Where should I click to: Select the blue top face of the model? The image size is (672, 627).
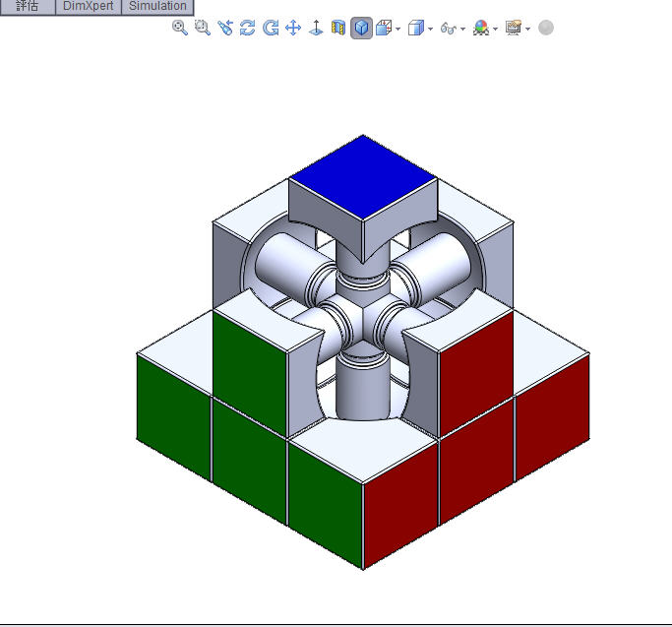[x=363, y=177]
